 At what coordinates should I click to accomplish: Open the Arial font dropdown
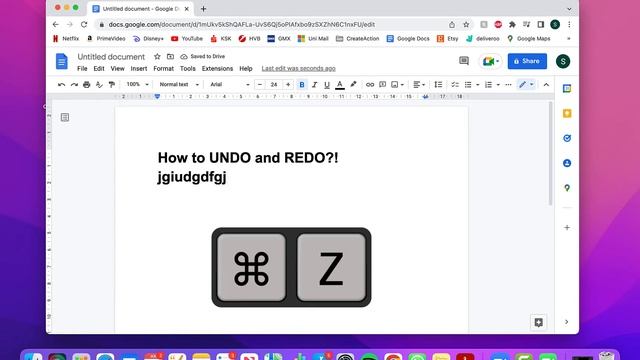click(x=230, y=84)
